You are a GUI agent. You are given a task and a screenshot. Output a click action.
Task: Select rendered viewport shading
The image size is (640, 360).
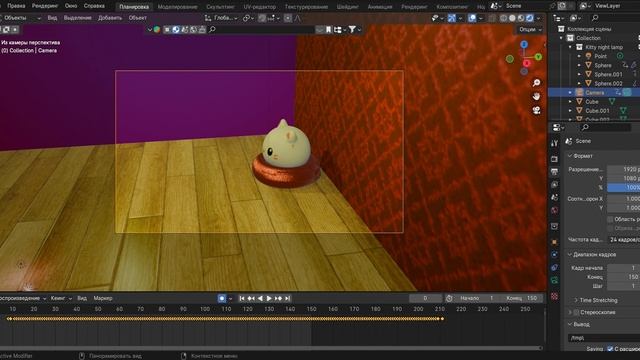click(x=529, y=18)
